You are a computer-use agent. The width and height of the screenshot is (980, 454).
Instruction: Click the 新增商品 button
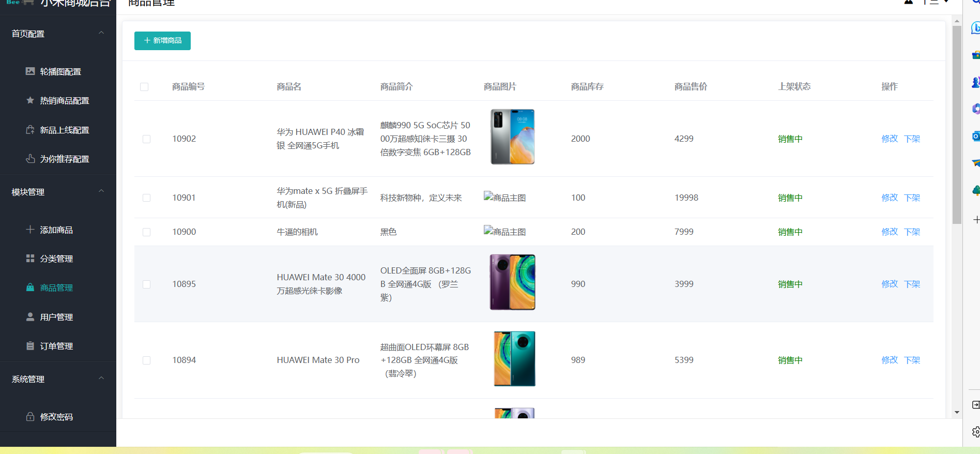[162, 41]
